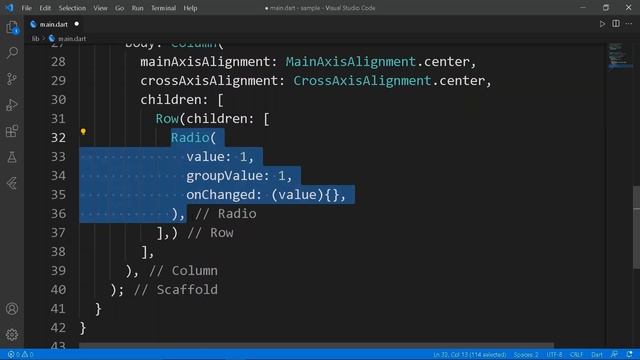Screen dimensions: 640x360
Task: Change language mode Dart
Action: 597,354
